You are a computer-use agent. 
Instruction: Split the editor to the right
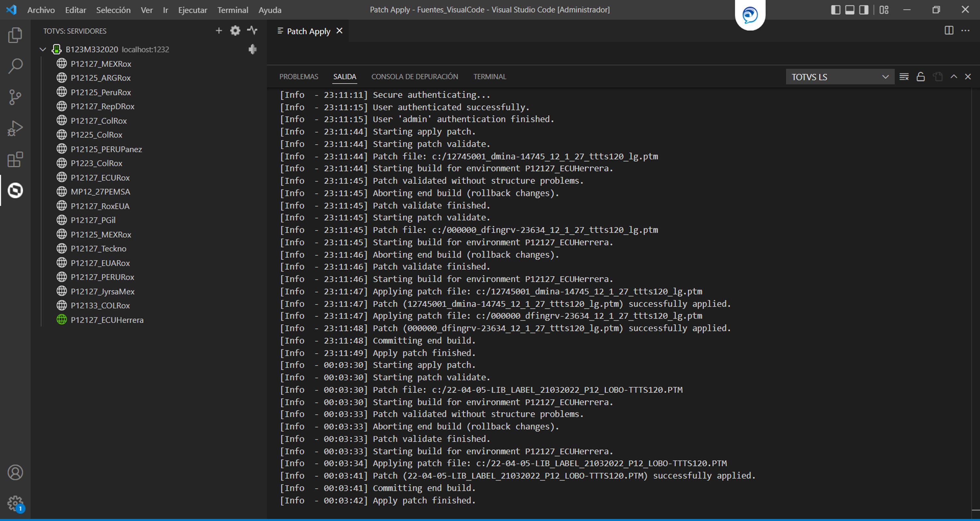pyautogui.click(x=949, y=30)
